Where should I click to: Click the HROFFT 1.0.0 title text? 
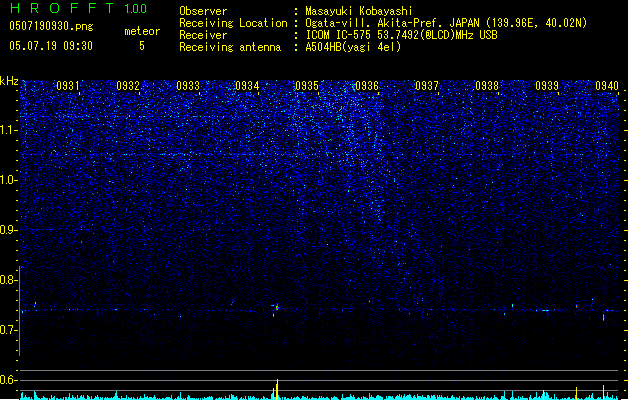click(78, 8)
